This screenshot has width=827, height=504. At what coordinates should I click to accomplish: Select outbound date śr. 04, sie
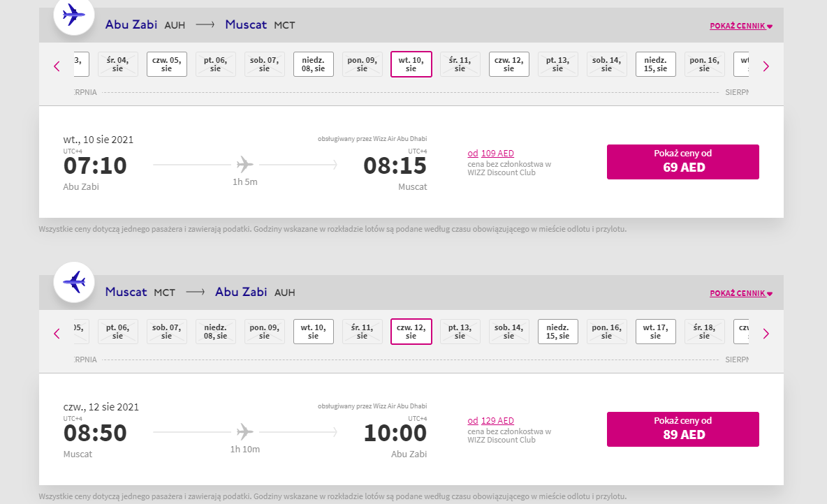click(117, 64)
